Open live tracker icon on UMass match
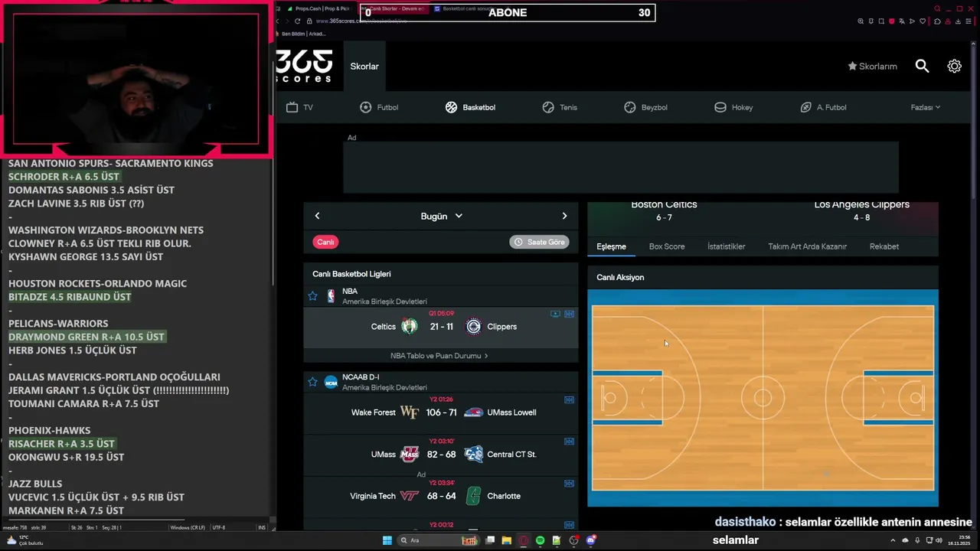 coord(569,441)
